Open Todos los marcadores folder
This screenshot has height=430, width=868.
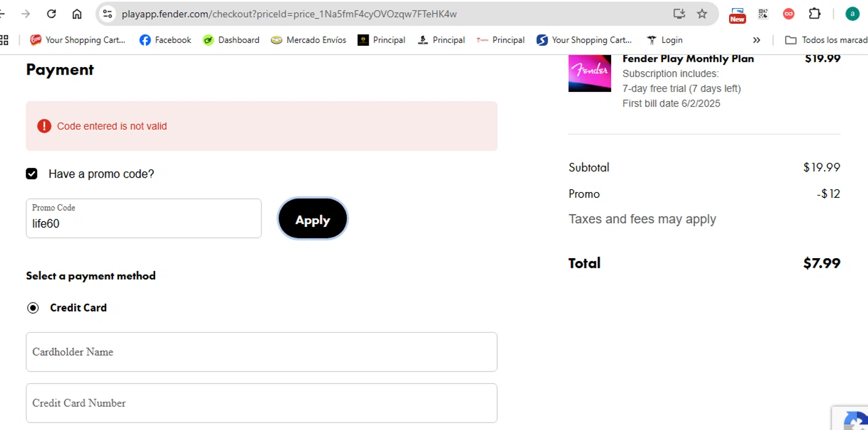[826, 40]
